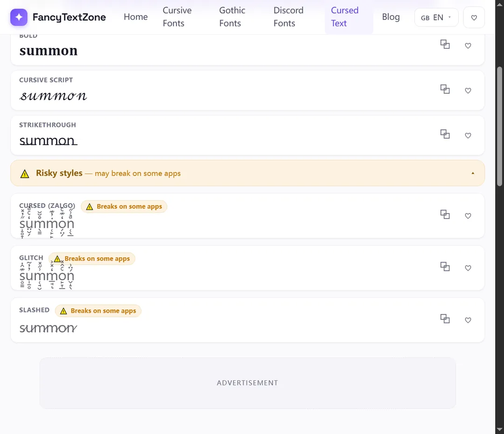The image size is (504, 434).
Task: Open the Gothic Fonts page
Action: [x=232, y=17]
